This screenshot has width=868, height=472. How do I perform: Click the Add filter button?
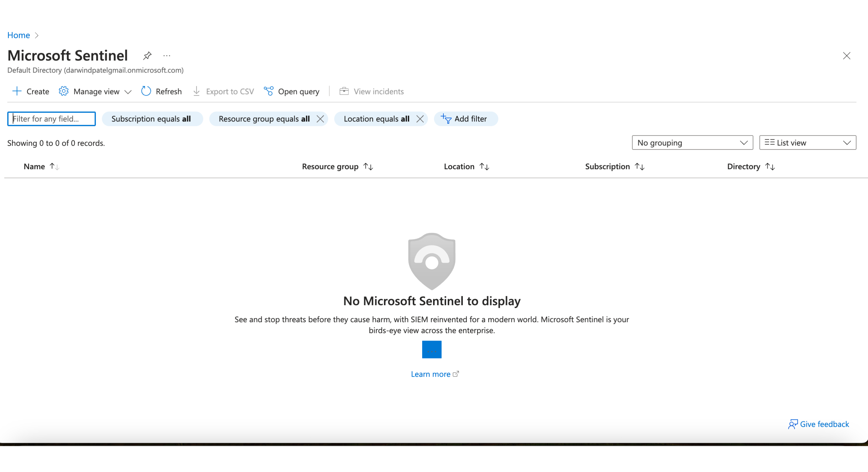tap(465, 119)
